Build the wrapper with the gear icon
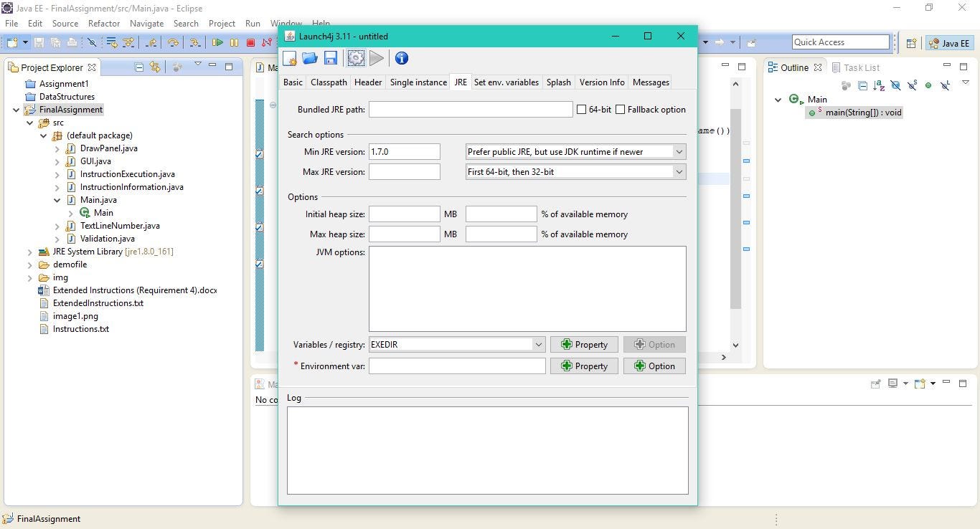980x529 pixels. click(x=356, y=58)
